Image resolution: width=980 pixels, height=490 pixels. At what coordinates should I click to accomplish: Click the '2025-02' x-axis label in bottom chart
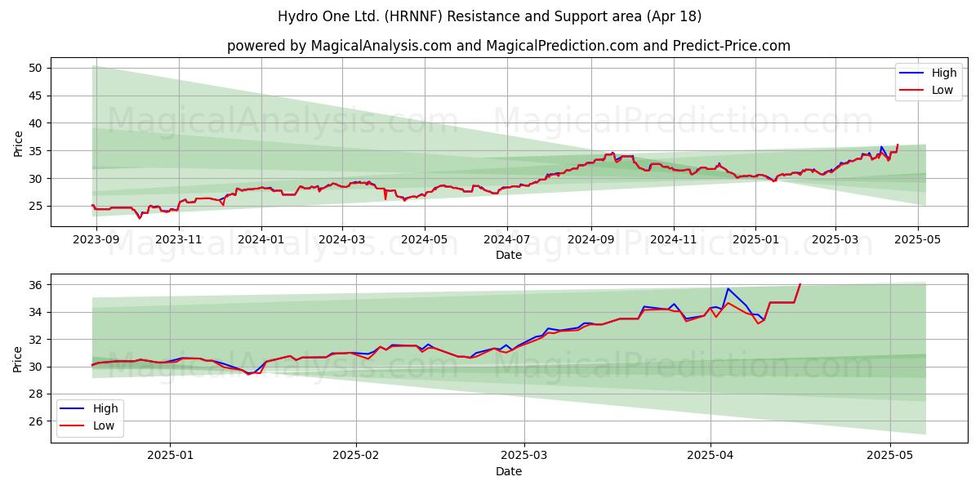click(x=358, y=456)
